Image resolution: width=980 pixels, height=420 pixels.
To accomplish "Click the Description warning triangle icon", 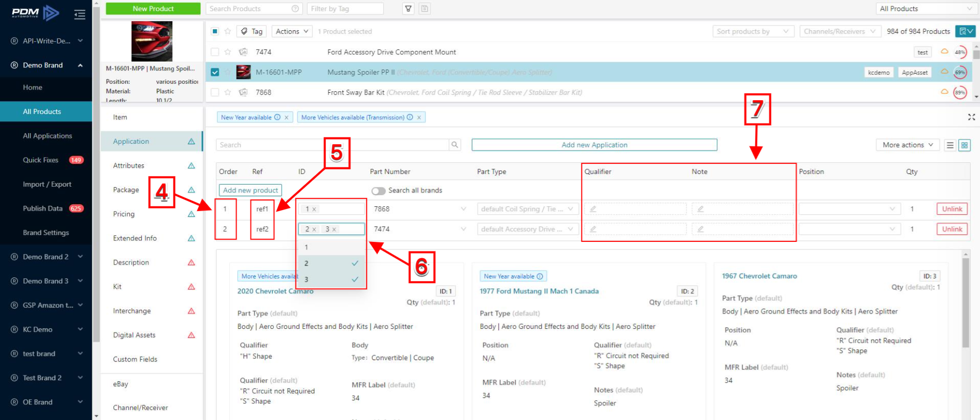I will click(x=192, y=262).
